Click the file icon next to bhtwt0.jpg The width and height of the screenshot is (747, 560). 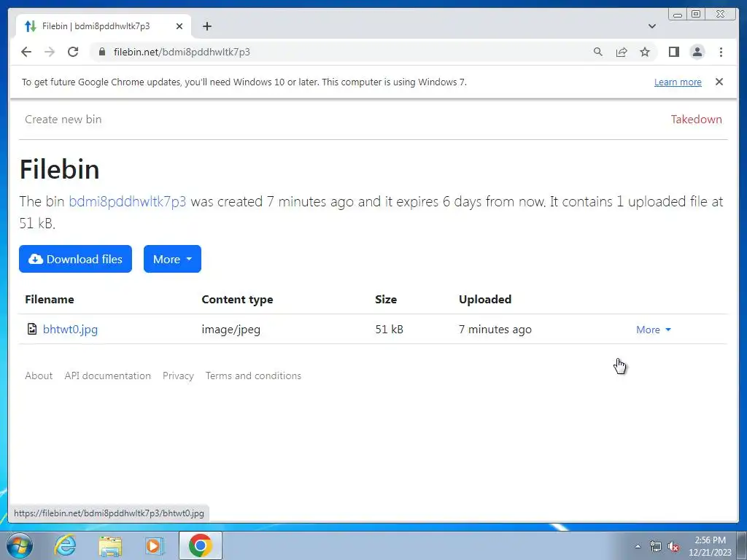(32, 329)
